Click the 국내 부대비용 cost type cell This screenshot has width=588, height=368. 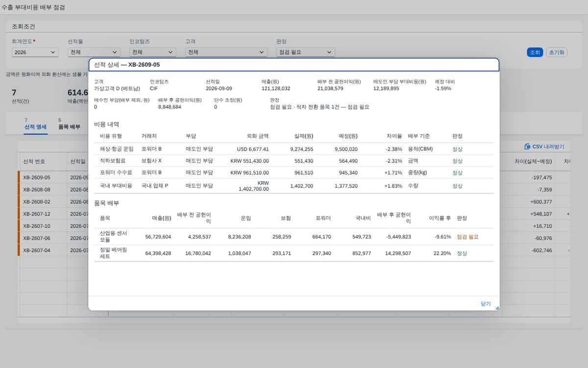pos(116,186)
